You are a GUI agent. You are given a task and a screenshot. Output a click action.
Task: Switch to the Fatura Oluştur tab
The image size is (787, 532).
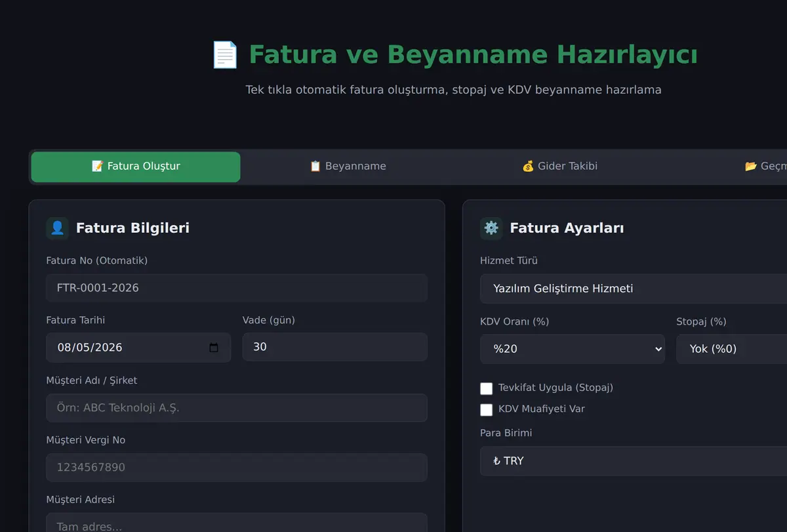[136, 167]
